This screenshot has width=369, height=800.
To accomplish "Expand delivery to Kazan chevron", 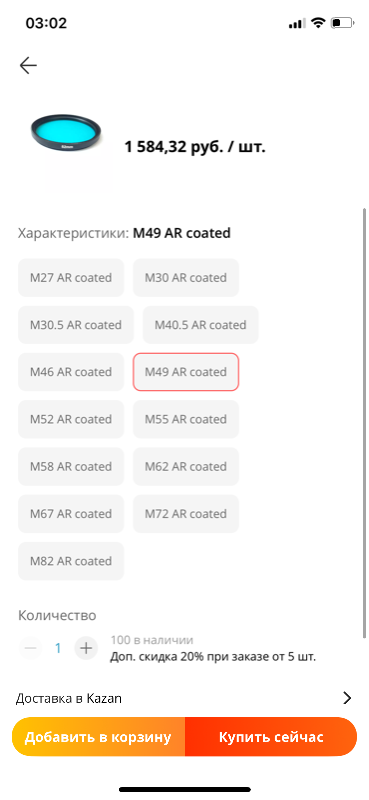I will tap(348, 698).
